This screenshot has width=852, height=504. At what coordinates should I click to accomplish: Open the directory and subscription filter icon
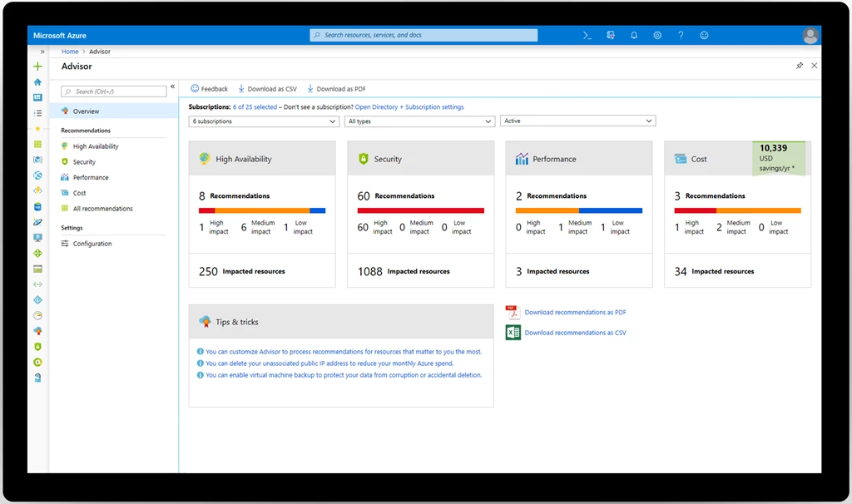point(611,36)
